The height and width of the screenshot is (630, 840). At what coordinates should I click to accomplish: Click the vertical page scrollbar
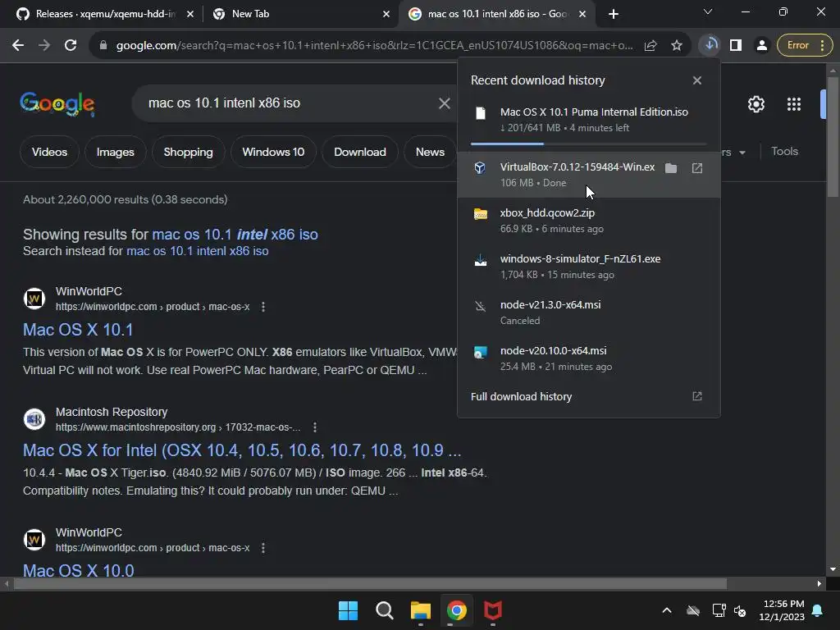[833, 137]
